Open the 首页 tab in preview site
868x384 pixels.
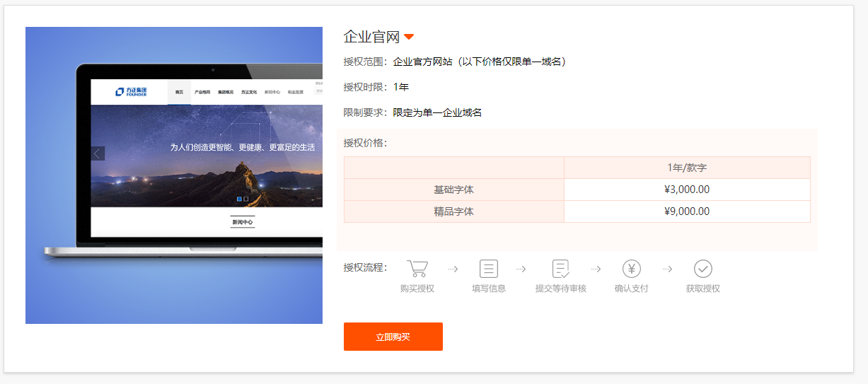pyautogui.click(x=179, y=92)
